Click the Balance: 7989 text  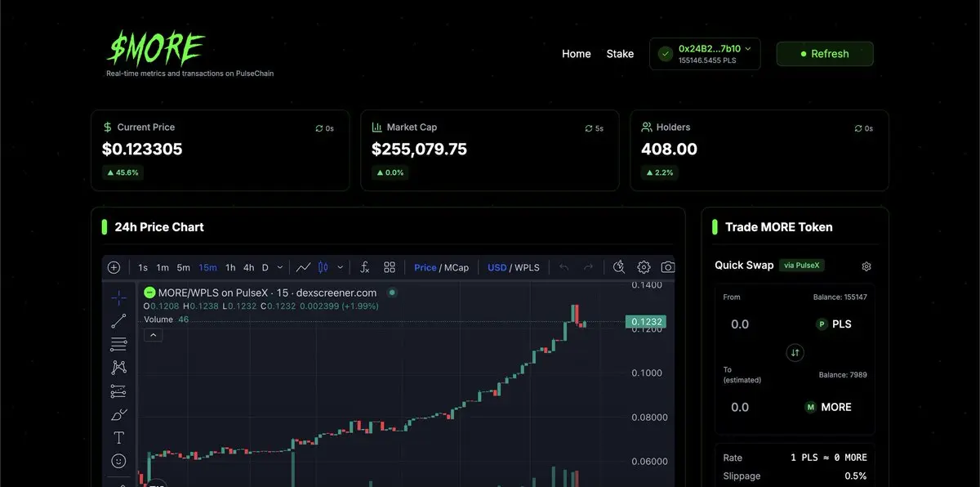click(x=844, y=374)
